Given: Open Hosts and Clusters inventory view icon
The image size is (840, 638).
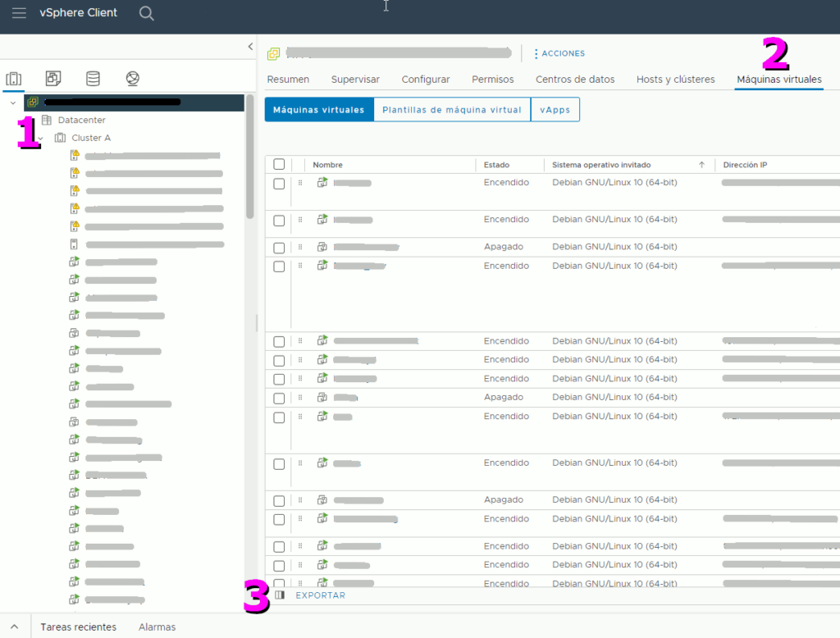Looking at the screenshot, I should [14, 79].
